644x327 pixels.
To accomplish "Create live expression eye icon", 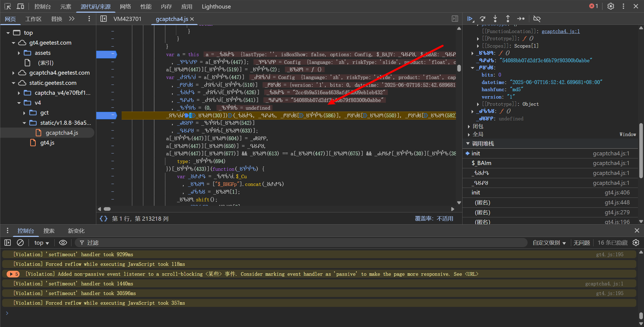I will pos(63,243).
